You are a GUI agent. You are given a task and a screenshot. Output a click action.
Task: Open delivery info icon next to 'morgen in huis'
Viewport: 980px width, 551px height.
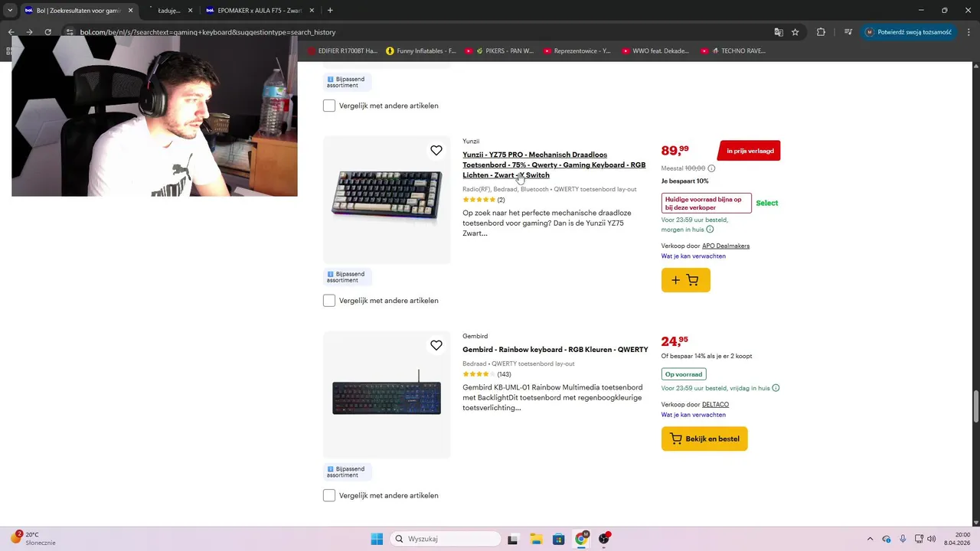pos(710,230)
